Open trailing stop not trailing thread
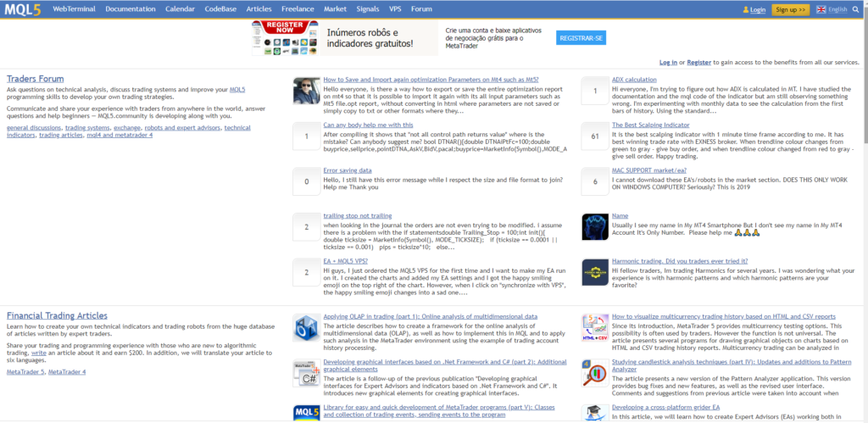This screenshot has height=423, width=868. [x=358, y=216]
